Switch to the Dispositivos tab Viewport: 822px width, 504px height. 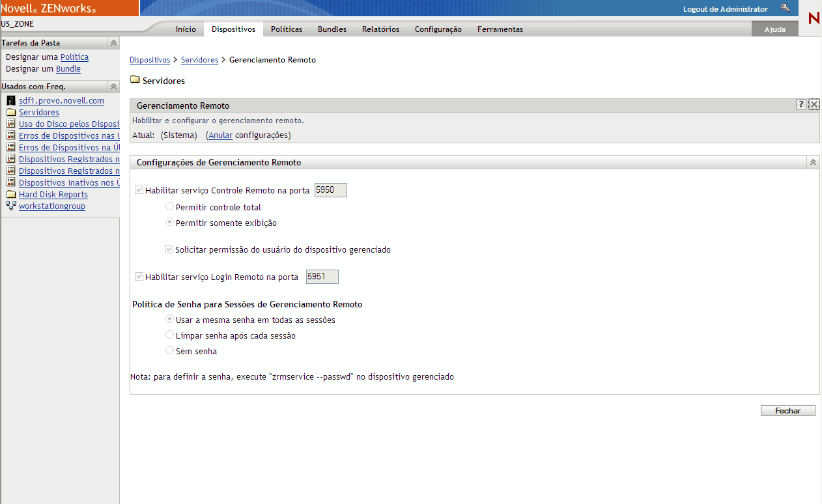pyautogui.click(x=233, y=29)
